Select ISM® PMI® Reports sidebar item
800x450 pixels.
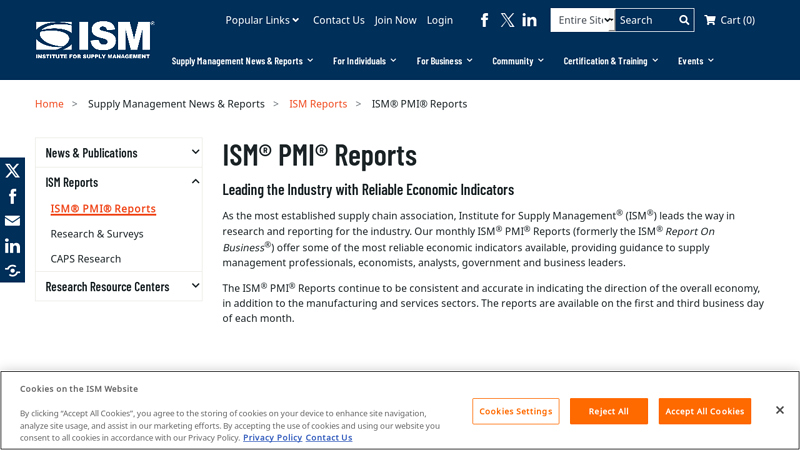(x=103, y=209)
